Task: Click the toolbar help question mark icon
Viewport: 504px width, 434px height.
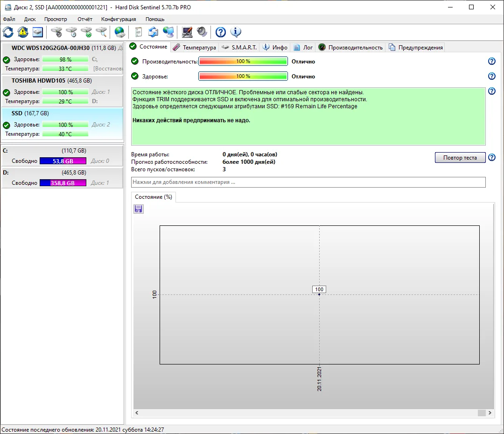Action: coord(220,32)
